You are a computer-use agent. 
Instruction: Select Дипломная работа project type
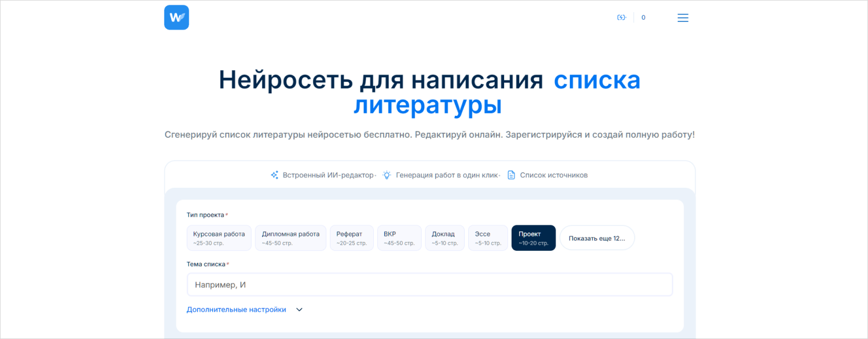pos(290,238)
